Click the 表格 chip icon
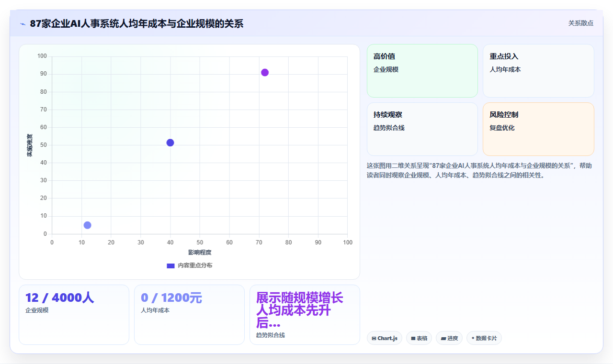This screenshot has width=613, height=364. coord(413,338)
